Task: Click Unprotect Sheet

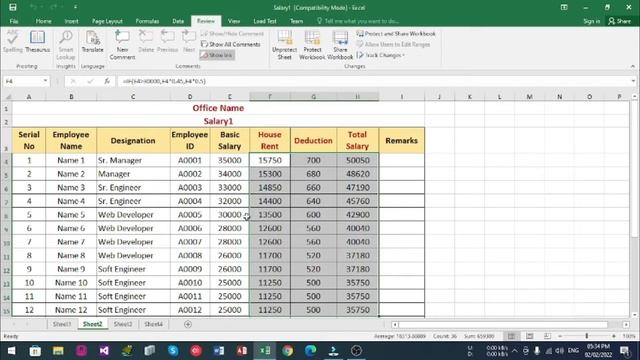Action: (x=284, y=45)
